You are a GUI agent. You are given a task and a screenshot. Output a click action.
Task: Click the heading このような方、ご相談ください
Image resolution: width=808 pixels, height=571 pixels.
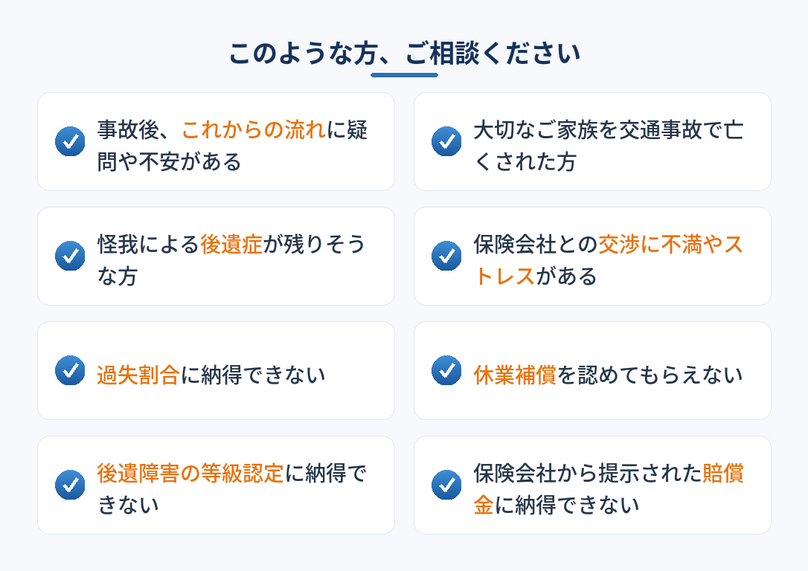click(x=405, y=53)
